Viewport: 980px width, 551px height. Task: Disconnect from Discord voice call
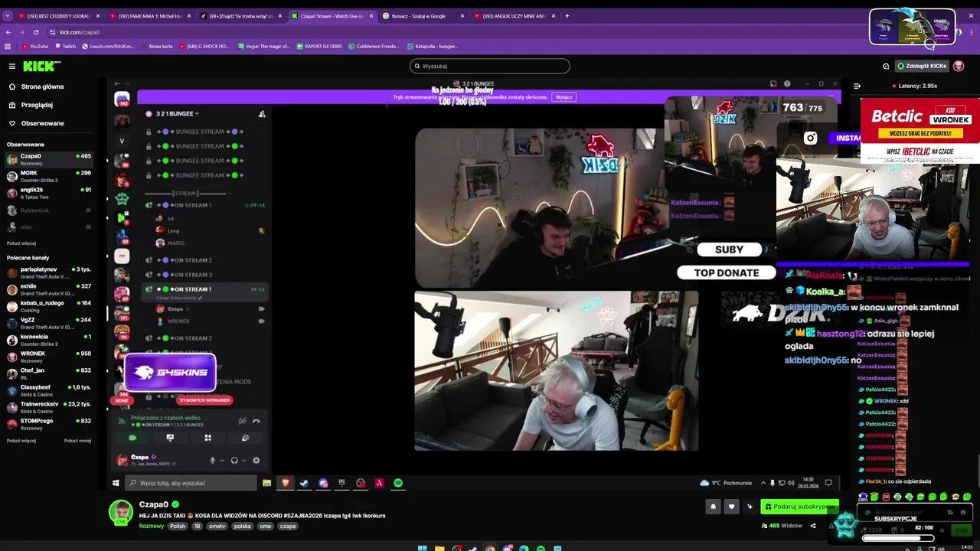coord(256,421)
